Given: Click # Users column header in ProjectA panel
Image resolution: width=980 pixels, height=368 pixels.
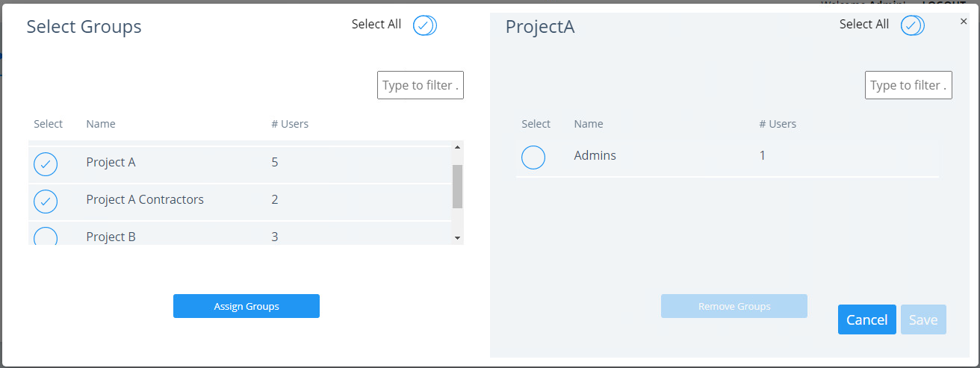Looking at the screenshot, I should click(778, 124).
